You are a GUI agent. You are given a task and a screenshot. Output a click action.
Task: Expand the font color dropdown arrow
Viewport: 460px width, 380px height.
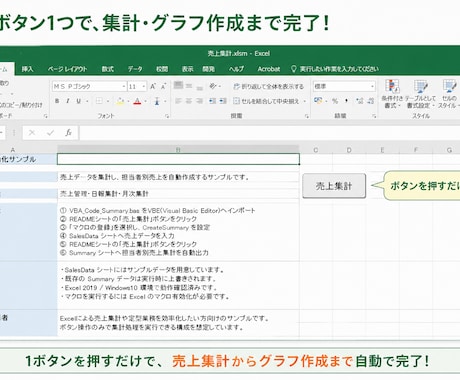pos(145,101)
